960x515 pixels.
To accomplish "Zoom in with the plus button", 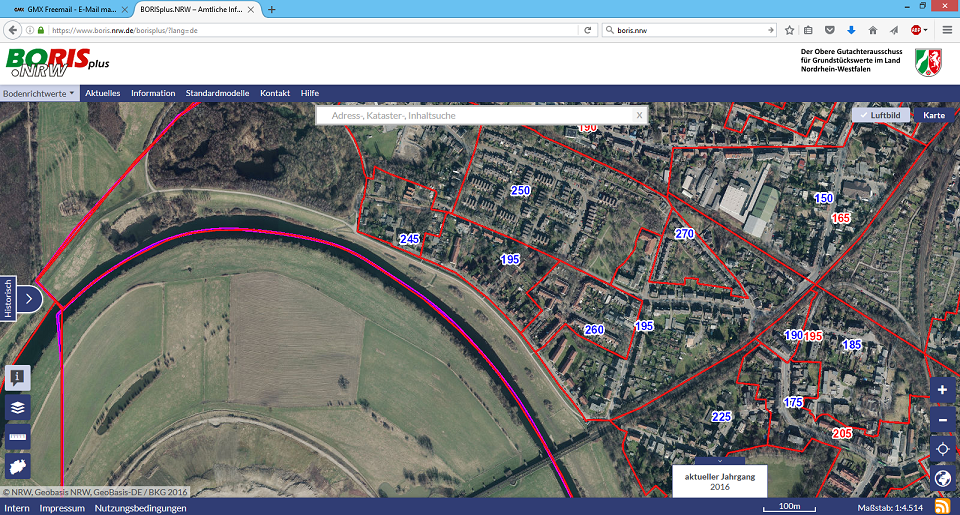I will [942, 390].
